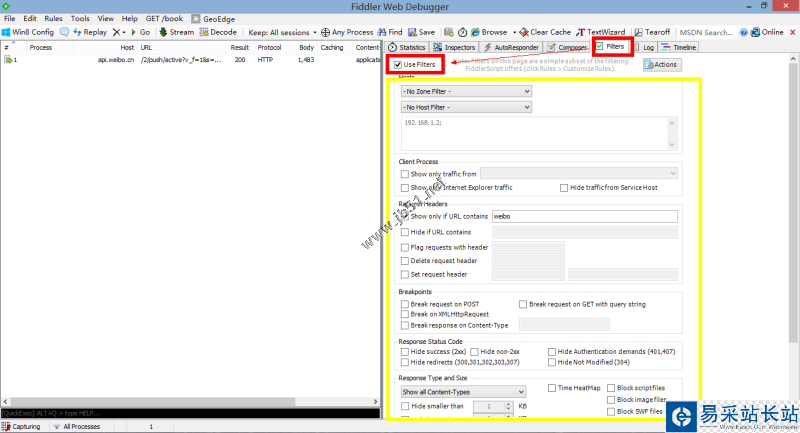Click the MSDN Search input box
Viewport: 800px width, 433px height.
(707, 32)
